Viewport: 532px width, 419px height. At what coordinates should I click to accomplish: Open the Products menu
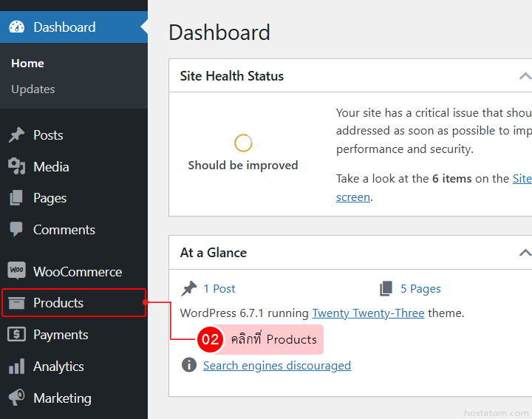[x=58, y=303]
